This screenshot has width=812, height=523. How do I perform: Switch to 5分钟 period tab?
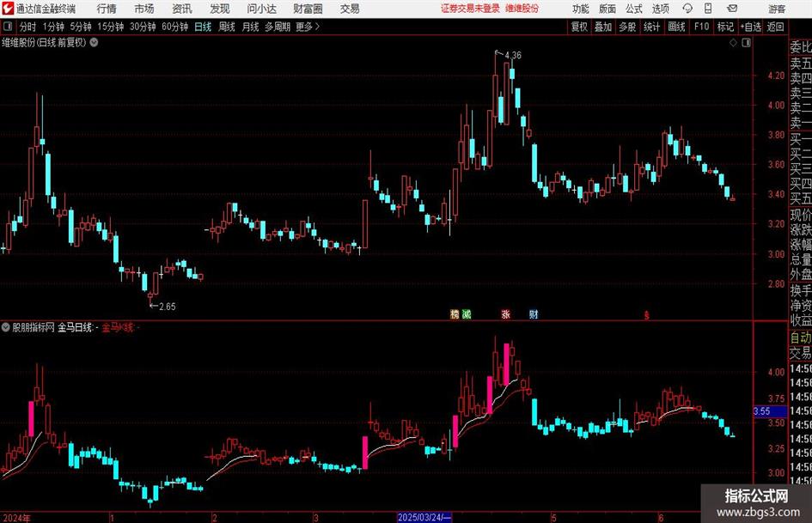pos(81,27)
